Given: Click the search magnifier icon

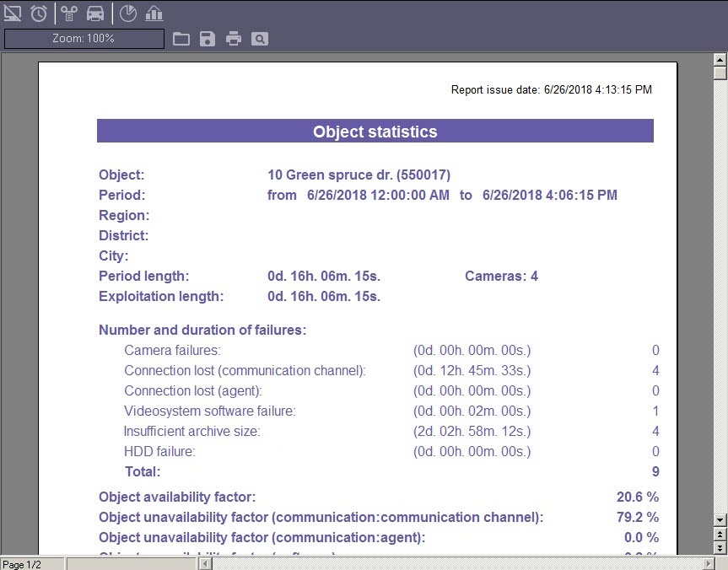Looking at the screenshot, I should [259, 39].
